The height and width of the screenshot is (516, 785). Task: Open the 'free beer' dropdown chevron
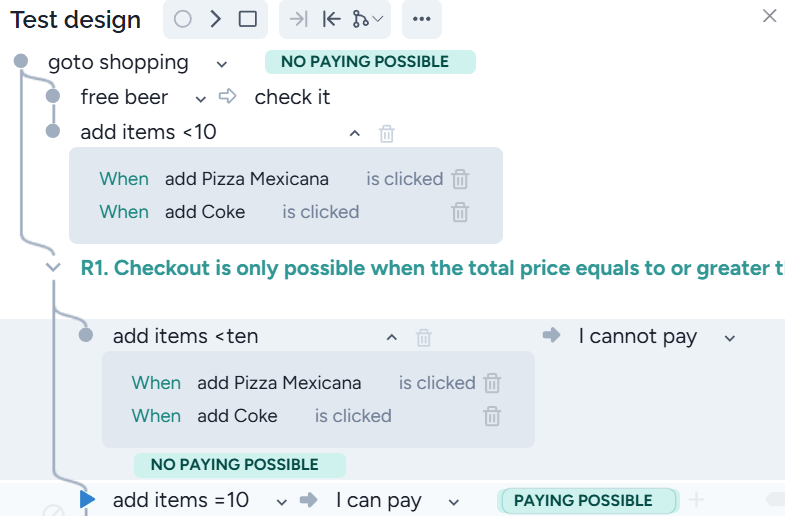[201, 98]
